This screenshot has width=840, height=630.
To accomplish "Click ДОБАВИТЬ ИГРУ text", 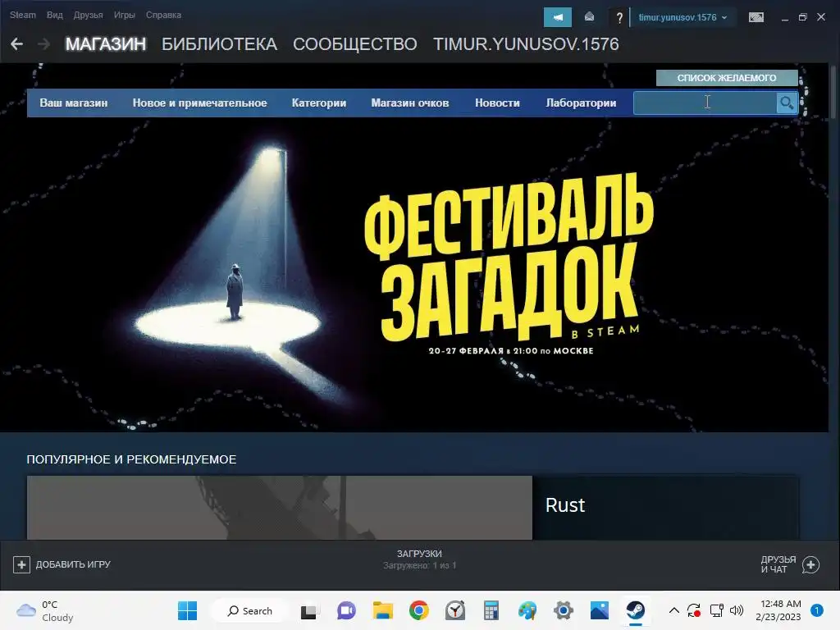I will click(73, 564).
